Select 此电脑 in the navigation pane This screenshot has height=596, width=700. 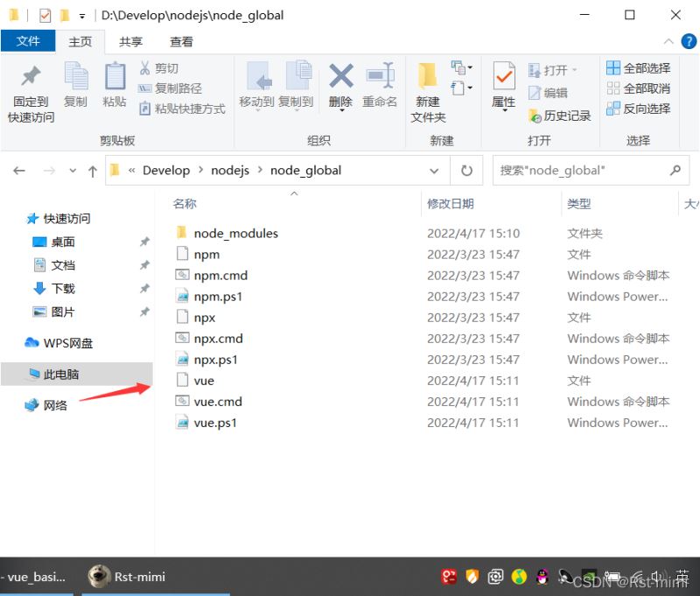click(61, 374)
